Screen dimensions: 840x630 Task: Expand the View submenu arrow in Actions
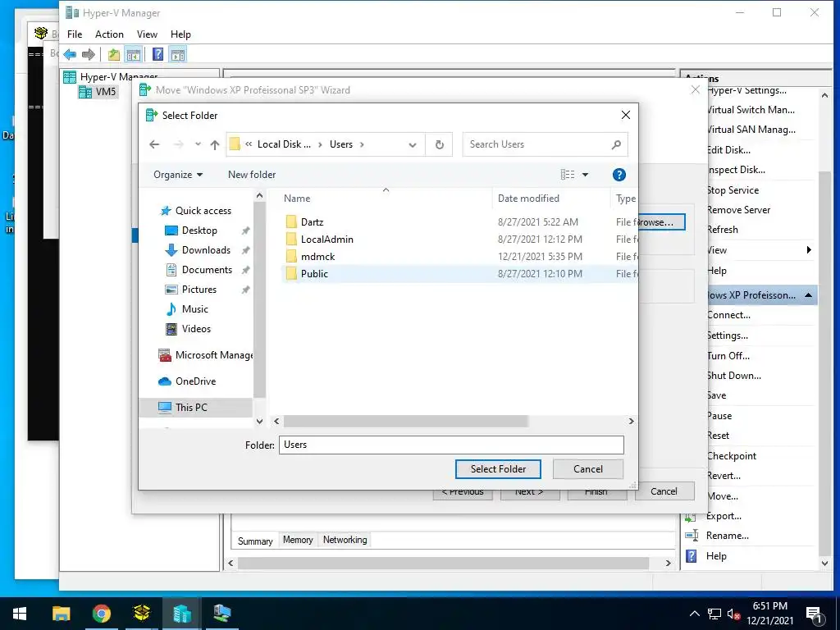(808, 249)
